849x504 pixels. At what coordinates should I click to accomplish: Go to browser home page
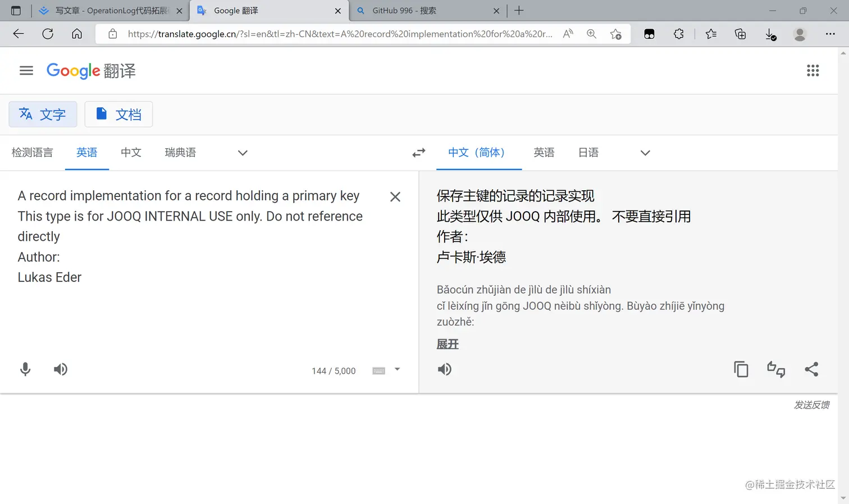coord(77,34)
